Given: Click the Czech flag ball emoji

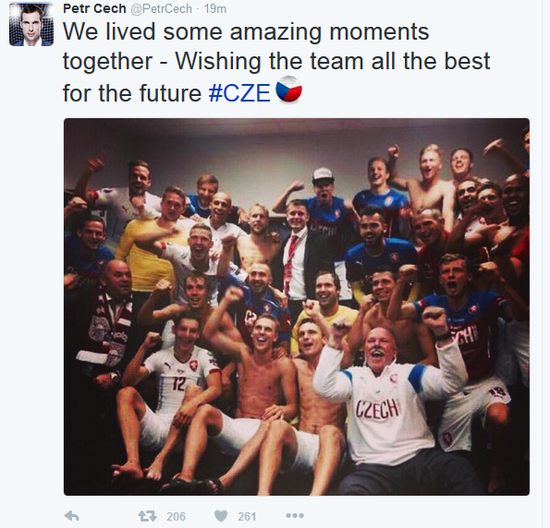Looking at the screenshot, I should coord(289,89).
